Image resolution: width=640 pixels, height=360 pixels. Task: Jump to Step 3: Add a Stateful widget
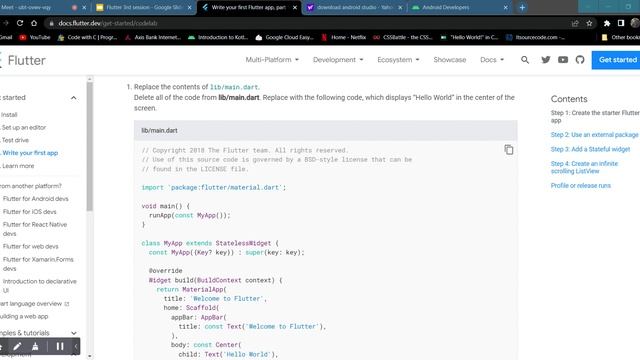point(590,149)
